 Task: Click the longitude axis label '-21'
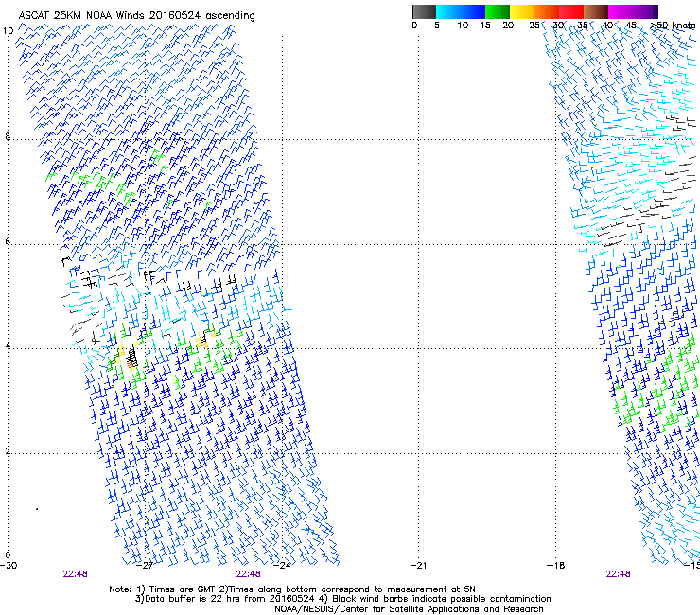[x=419, y=566]
